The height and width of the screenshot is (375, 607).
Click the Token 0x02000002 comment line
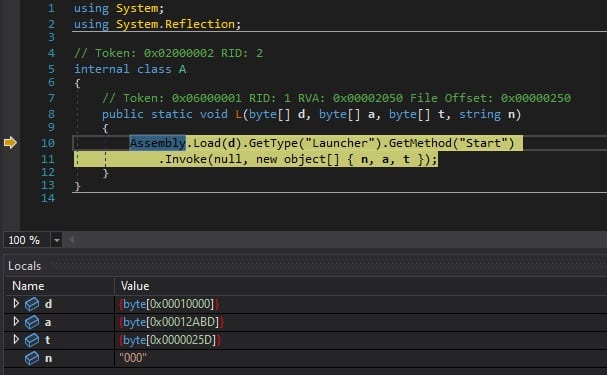click(168, 53)
